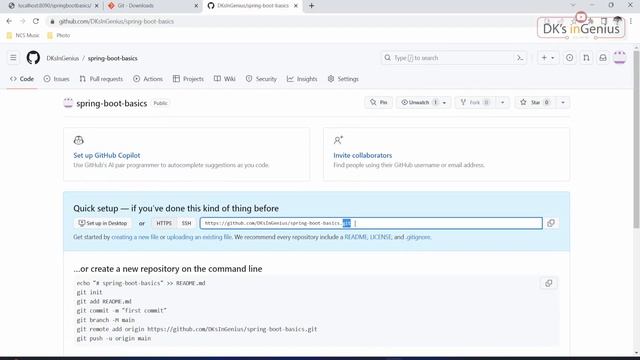Screen dimensions: 640x360
Task: Switch to the Issues tab
Action: point(57,79)
